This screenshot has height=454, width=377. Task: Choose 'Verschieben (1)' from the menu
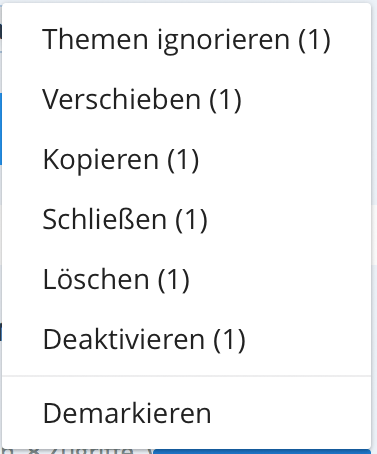(186, 100)
